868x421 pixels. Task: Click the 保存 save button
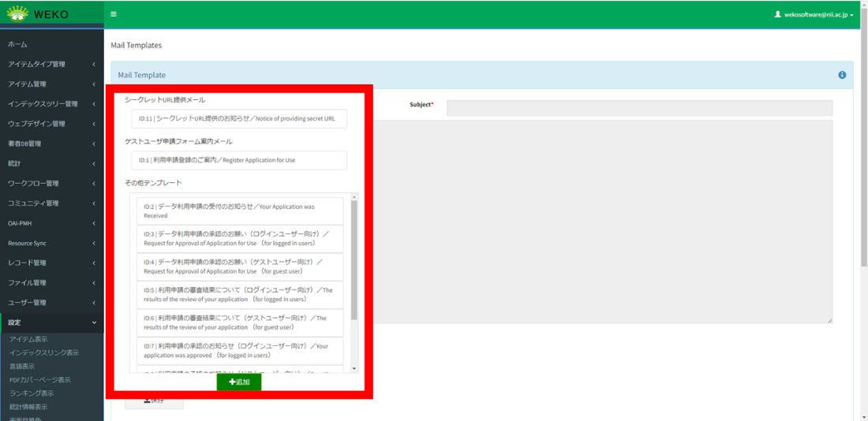click(x=154, y=401)
